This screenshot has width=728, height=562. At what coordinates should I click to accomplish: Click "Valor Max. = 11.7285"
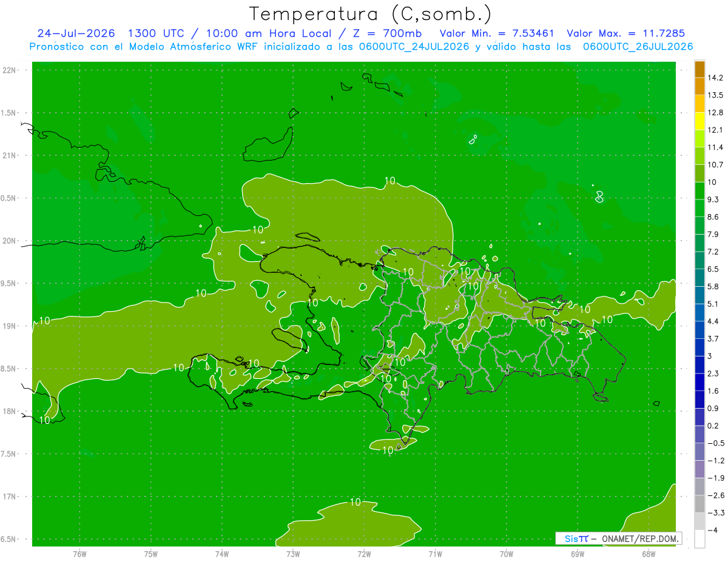coord(625,33)
